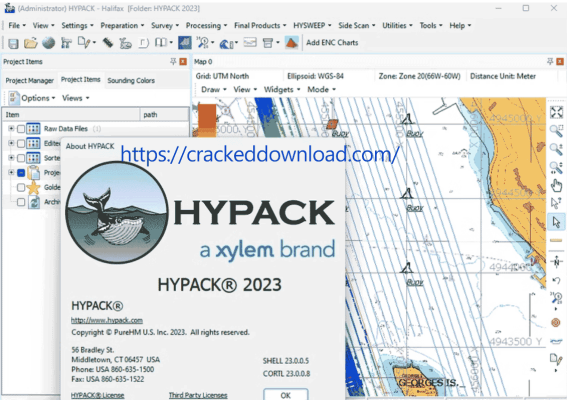This screenshot has width=567, height=400.
Task: Toggle the Raw Data Files checkbox
Action: tap(21, 129)
